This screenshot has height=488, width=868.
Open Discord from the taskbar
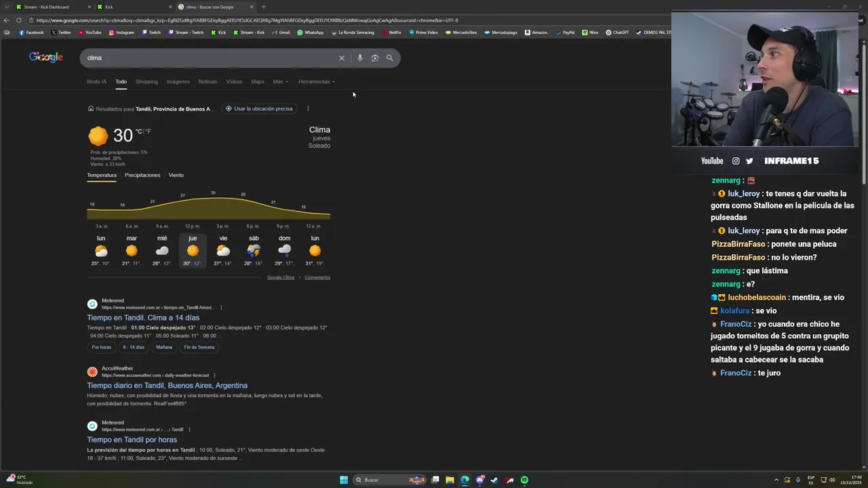(x=480, y=480)
